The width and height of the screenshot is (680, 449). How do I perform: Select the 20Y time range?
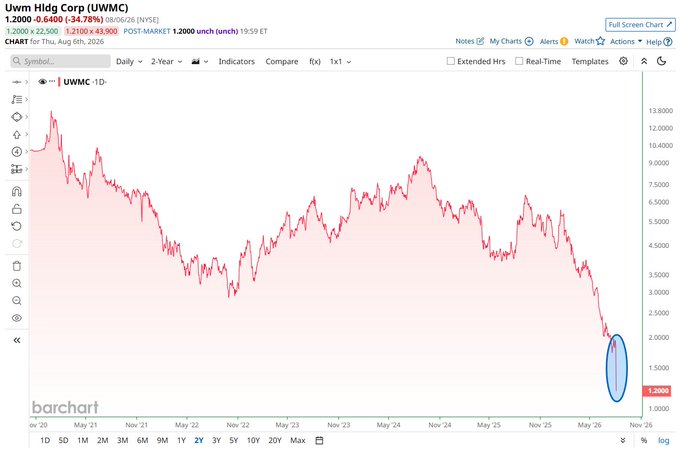[x=275, y=440]
